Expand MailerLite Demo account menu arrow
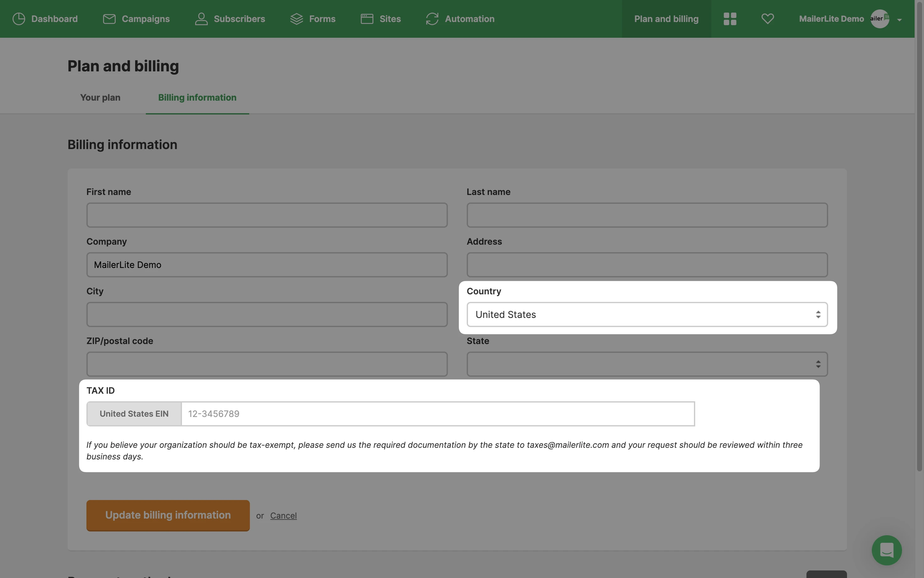The width and height of the screenshot is (924, 578). pyautogui.click(x=899, y=20)
